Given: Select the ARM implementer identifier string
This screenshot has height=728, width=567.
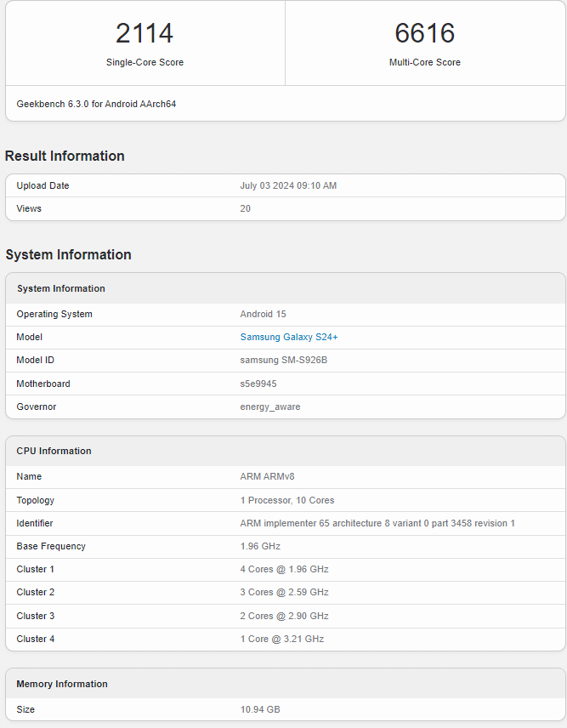Looking at the screenshot, I should pyautogui.click(x=377, y=523).
